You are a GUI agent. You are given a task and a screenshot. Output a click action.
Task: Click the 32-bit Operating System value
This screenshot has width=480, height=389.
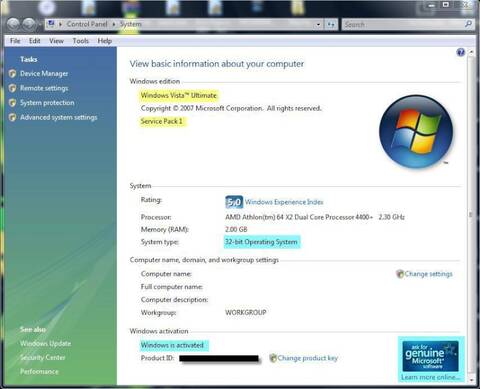click(x=261, y=242)
